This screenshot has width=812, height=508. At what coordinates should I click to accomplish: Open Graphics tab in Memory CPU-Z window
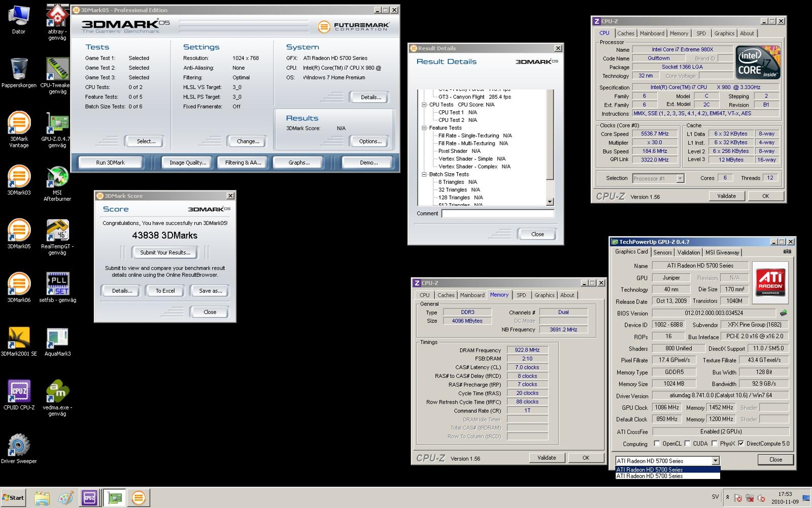(544, 295)
